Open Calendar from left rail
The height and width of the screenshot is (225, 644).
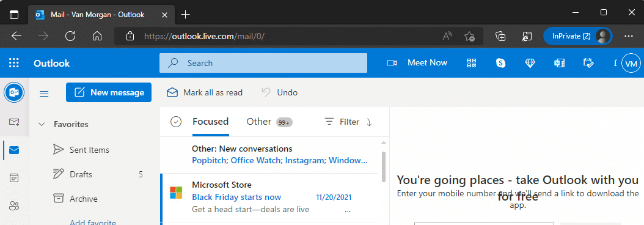pos(14,178)
